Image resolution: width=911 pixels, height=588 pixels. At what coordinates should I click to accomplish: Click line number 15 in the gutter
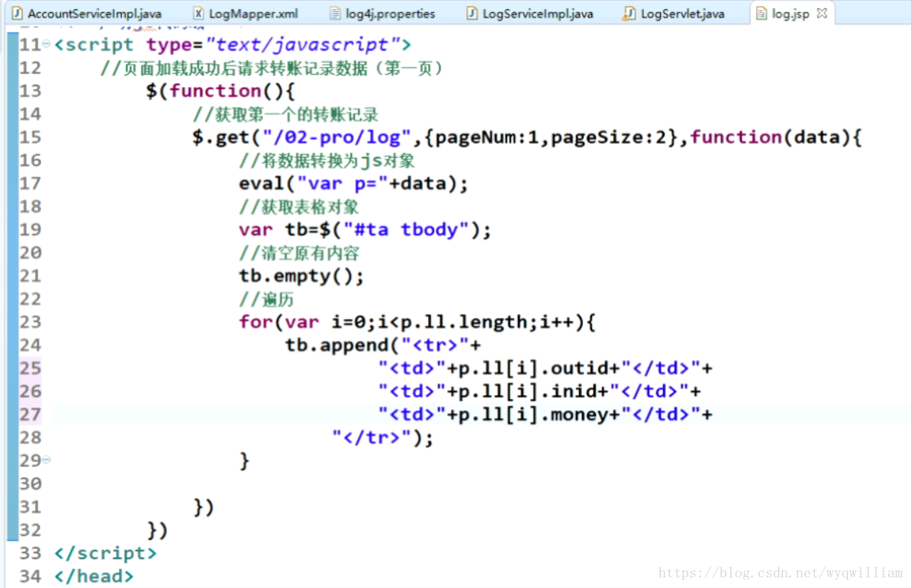pos(31,137)
